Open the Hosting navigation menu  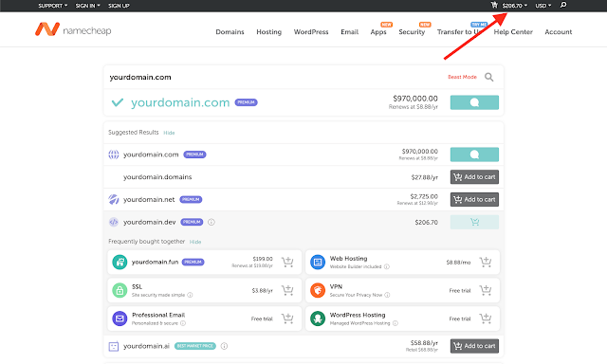[268, 31]
